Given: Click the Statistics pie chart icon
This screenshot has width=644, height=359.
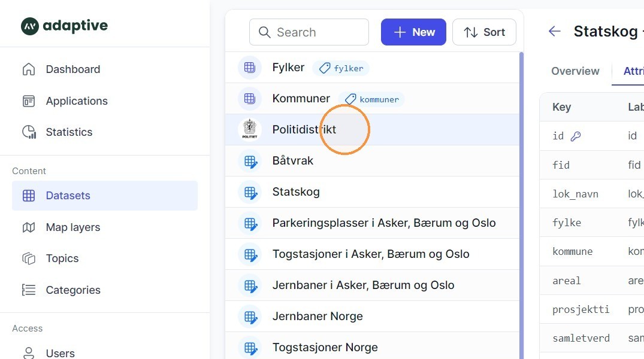Looking at the screenshot, I should [x=29, y=132].
